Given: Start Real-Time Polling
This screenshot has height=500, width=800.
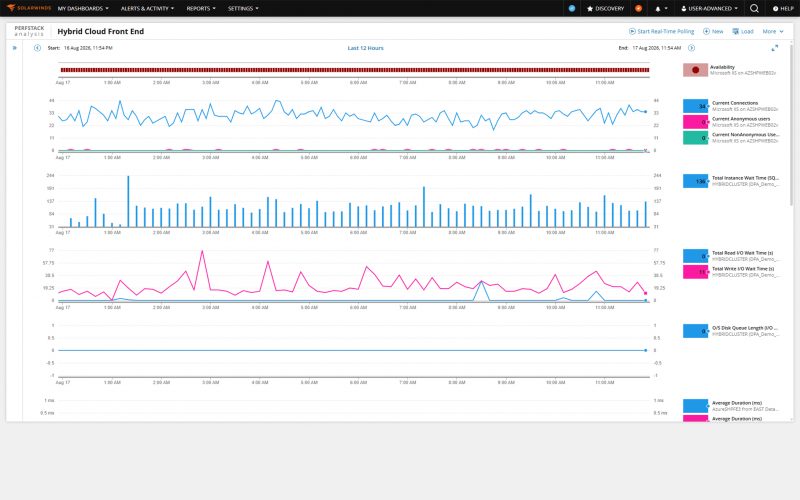Looking at the screenshot, I should [661, 31].
